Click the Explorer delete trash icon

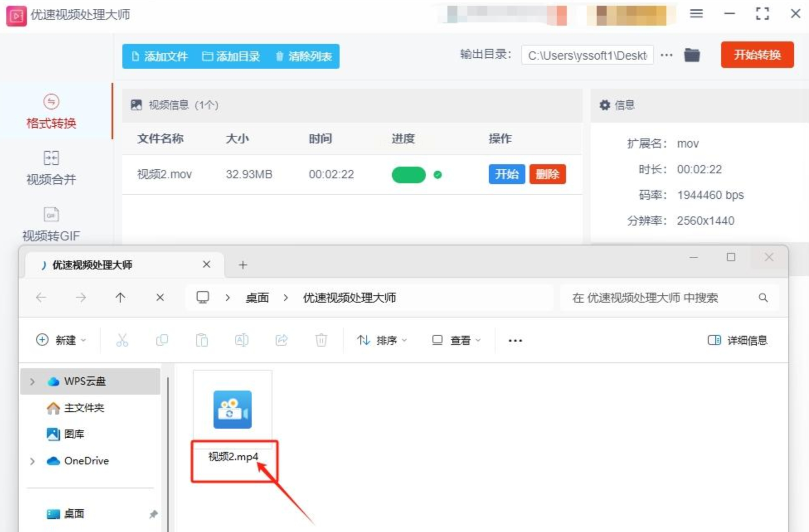coord(321,340)
